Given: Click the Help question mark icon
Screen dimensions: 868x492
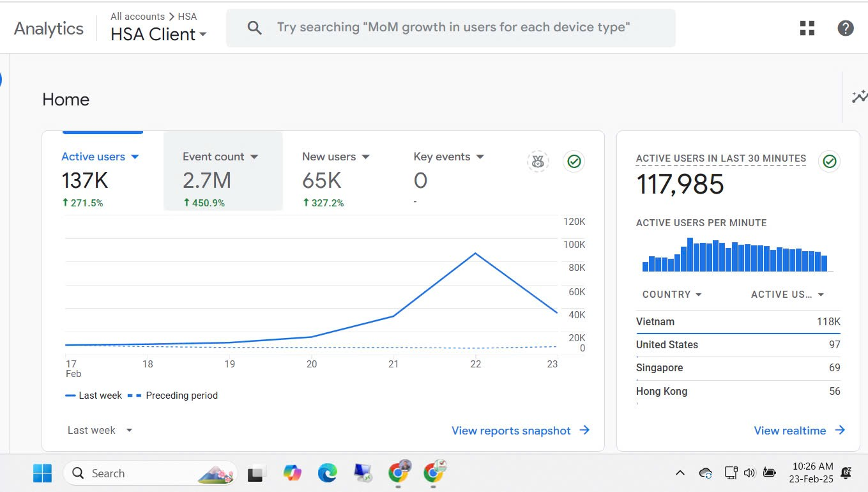Looking at the screenshot, I should [845, 28].
